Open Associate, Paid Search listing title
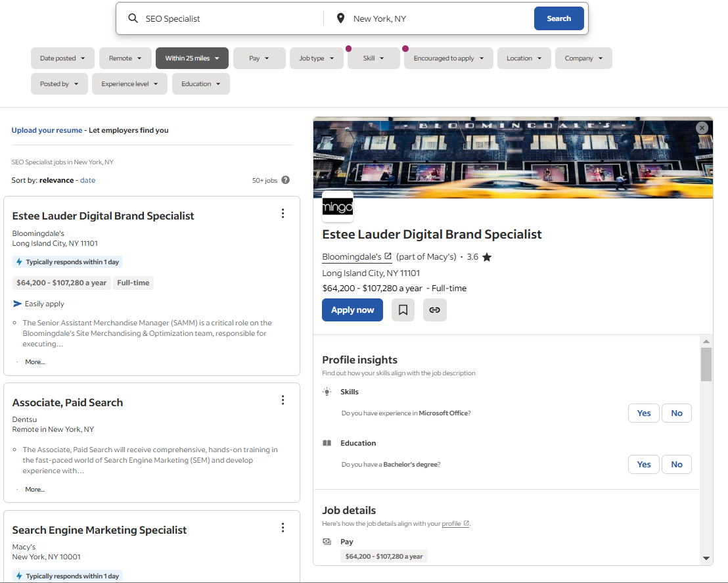The image size is (728, 583). (68, 402)
